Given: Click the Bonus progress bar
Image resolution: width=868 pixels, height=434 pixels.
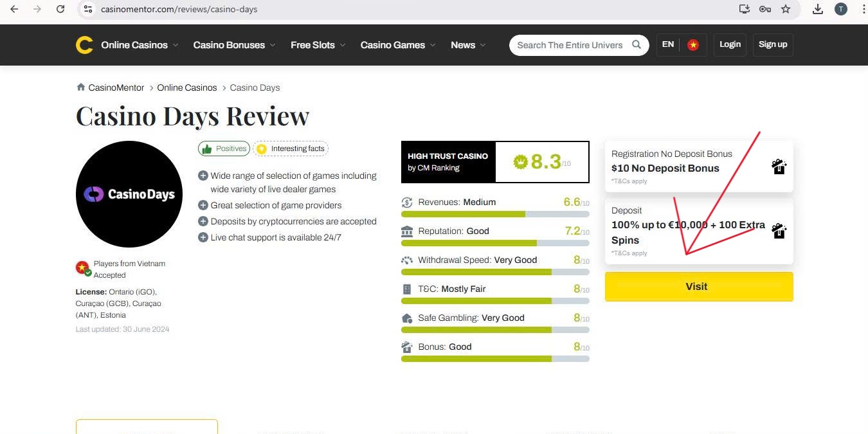Looking at the screenshot, I should pyautogui.click(x=495, y=359).
